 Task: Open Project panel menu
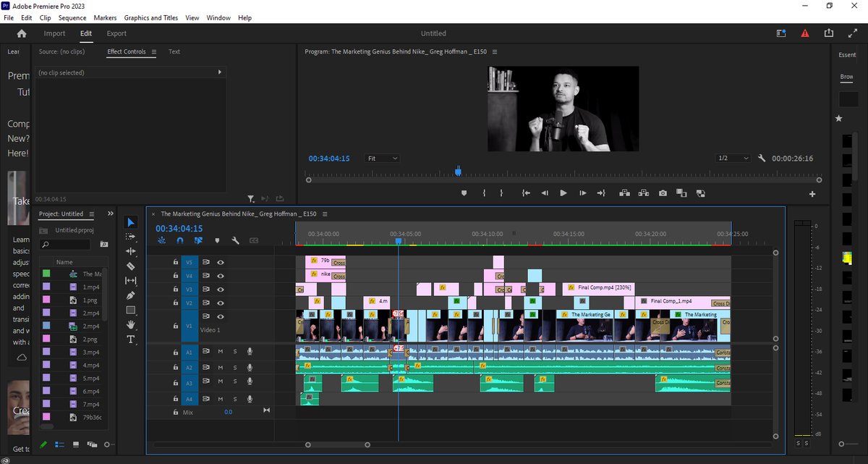pyautogui.click(x=91, y=214)
